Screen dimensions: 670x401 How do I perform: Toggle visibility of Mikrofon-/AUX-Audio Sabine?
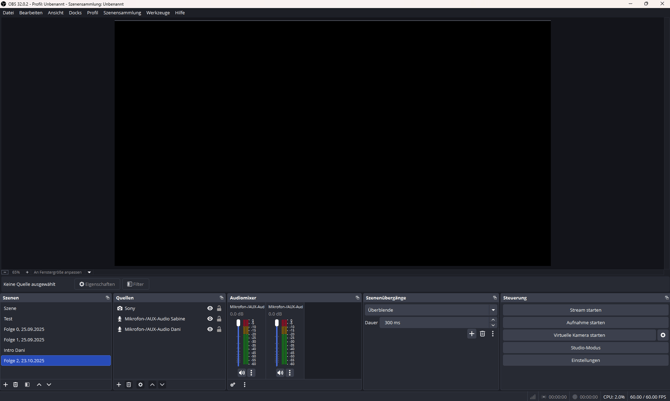coord(210,319)
